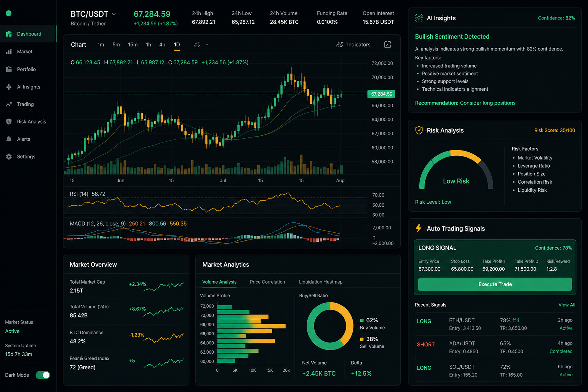The height and width of the screenshot is (392, 588).
Task: Switch to Price Correlation tab
Action: click(268, 282)
